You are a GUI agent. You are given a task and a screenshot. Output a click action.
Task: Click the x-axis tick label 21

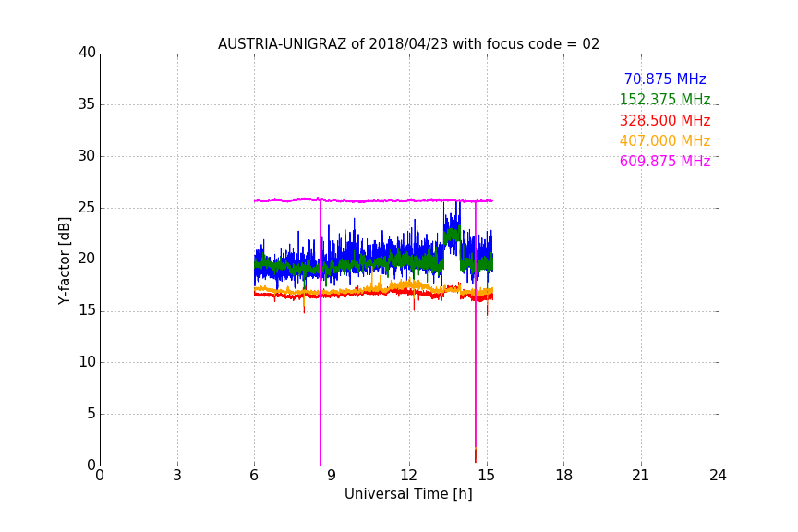click(641, 476)
